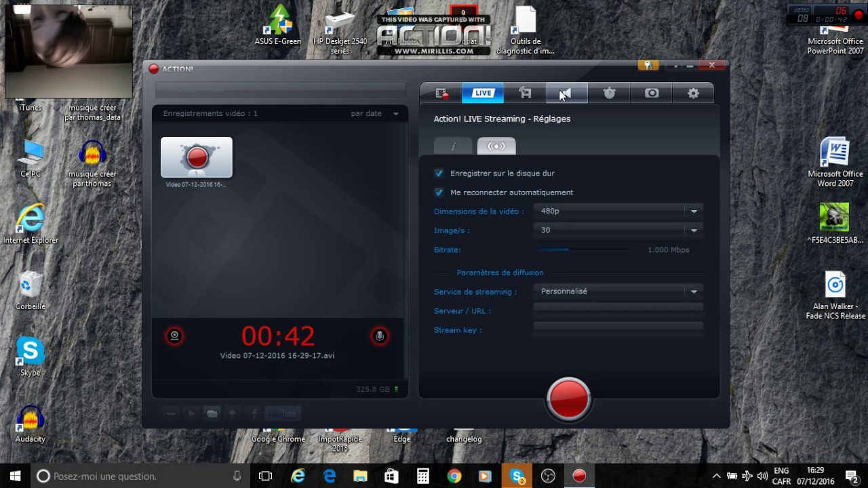Viewport: 868px width, 488px height.
Task: Click the upload arrow button
Action: tap(233, 413)
